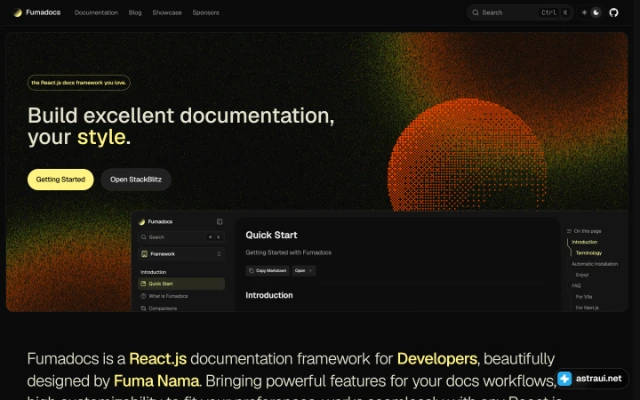The image size is (640, 400).
Task: Click the preview sidebar Search box
Action: tap(182, 237)
